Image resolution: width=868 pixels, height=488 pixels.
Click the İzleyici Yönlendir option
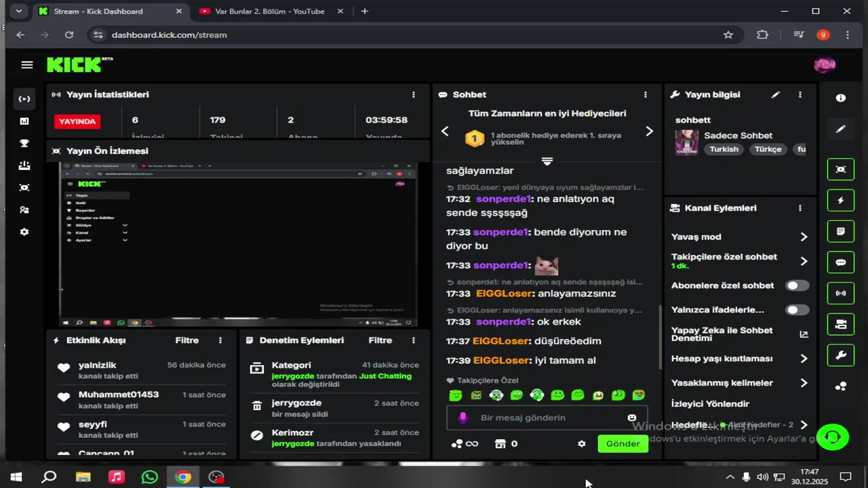pyautogui.click(x=710, y=403)
